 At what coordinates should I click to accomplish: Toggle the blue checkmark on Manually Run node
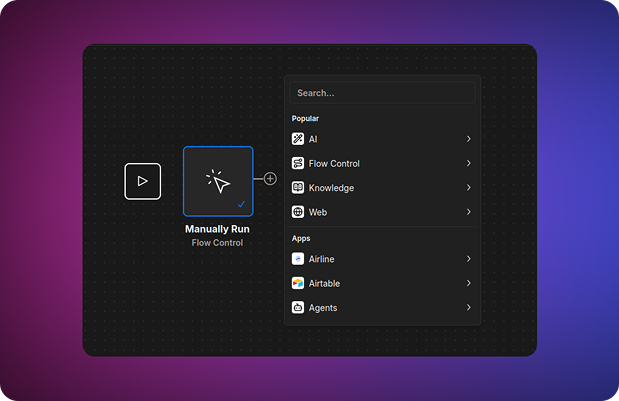click(242, 204)
